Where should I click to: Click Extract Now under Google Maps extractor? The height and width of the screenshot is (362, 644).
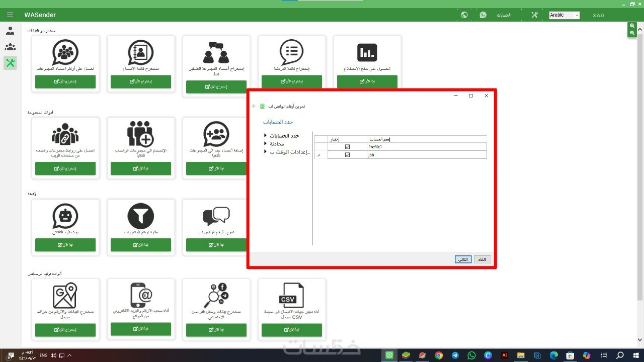(65, 330)
